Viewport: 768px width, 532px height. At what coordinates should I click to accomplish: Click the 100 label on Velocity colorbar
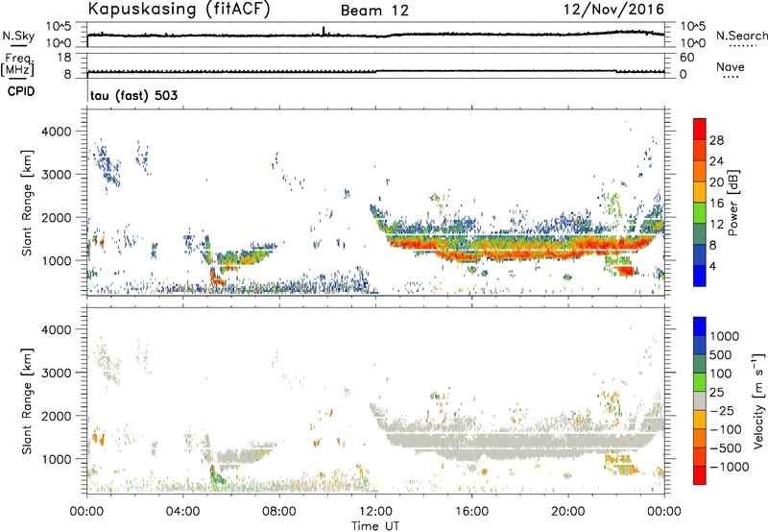coord(721,374)
